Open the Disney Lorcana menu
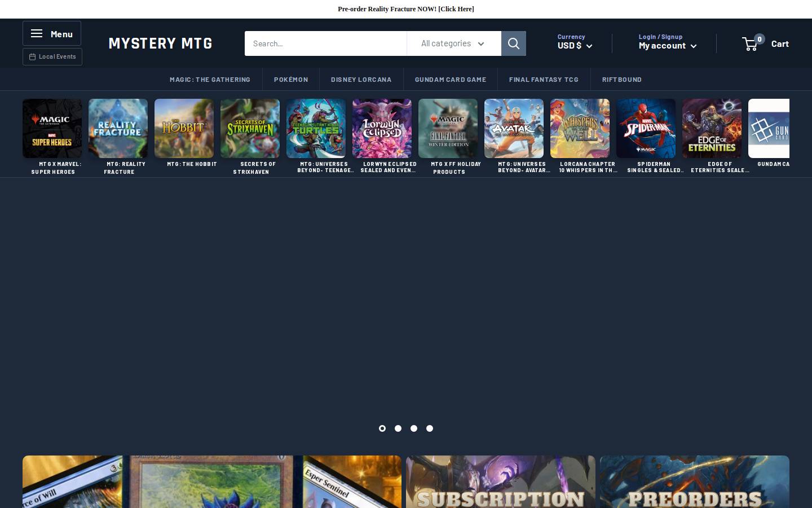Viewport: 812px width, 508px height. coord(361,80)
